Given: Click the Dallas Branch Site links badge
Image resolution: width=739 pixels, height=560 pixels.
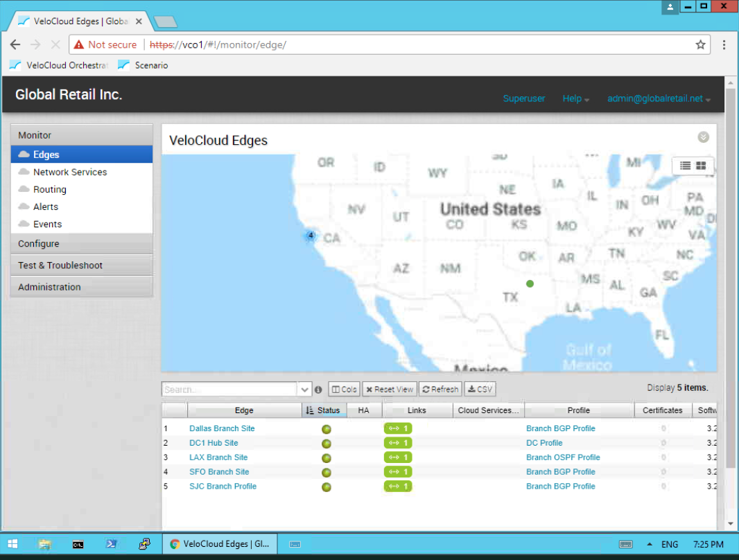Looking at the screenshot, I should click(398, 428).
